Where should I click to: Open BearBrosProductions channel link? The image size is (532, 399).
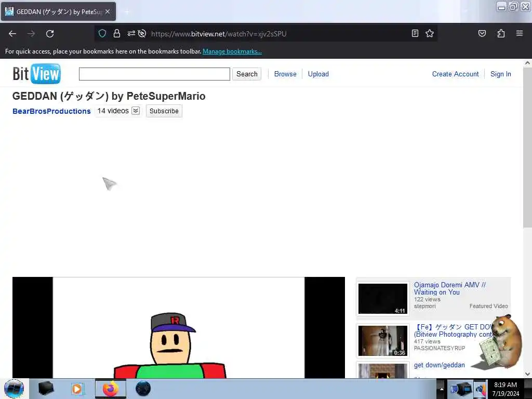[x=51, y=111]
